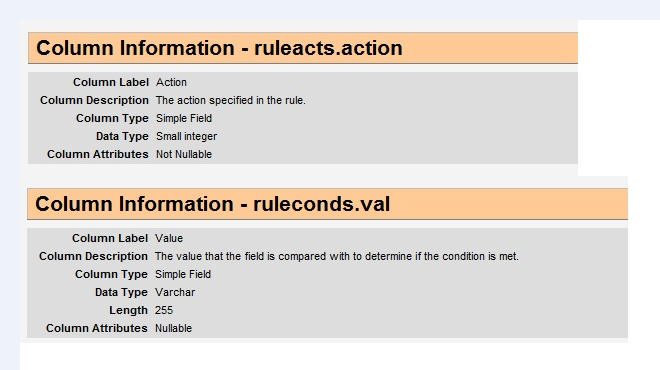
Task: Click the Column Attributes label in ruleconds.val
Action: click(x=97, y=328)
